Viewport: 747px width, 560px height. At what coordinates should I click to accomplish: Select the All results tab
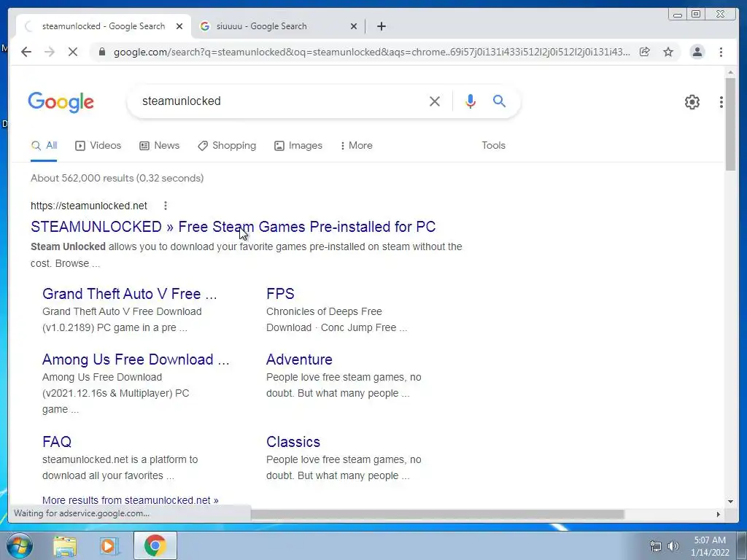(x=44, y=146)
